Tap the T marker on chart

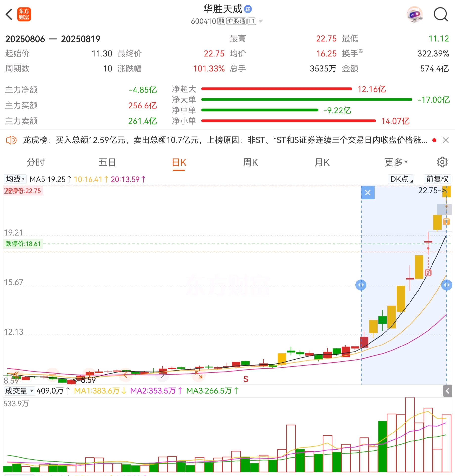(446, 222)
